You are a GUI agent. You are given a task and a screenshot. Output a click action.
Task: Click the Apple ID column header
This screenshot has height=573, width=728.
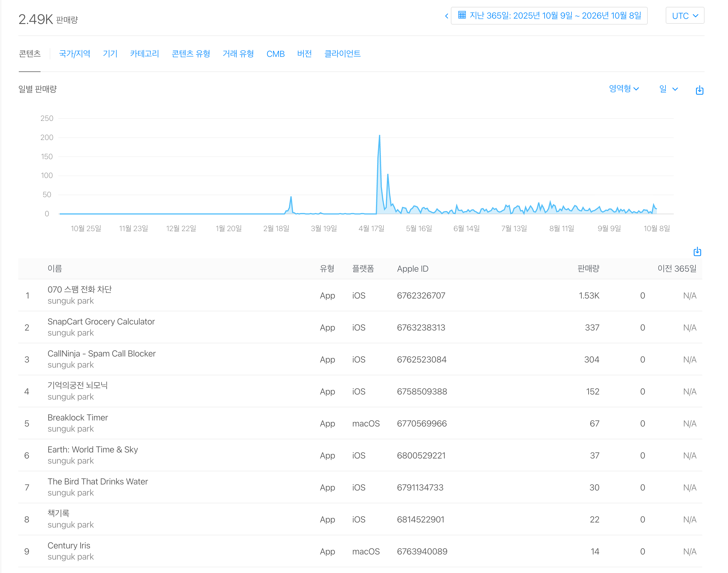[x=412, y=269]
